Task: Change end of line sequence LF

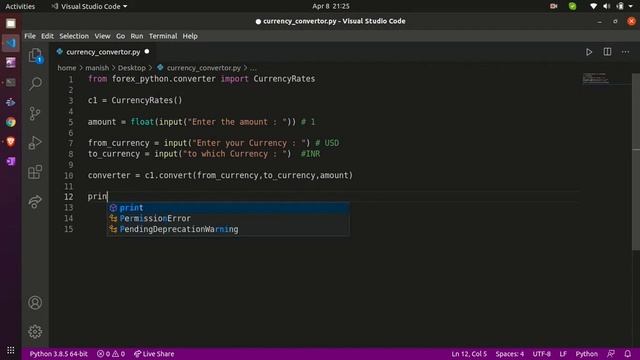Action: pyautogui.click(x=563, y=353)
